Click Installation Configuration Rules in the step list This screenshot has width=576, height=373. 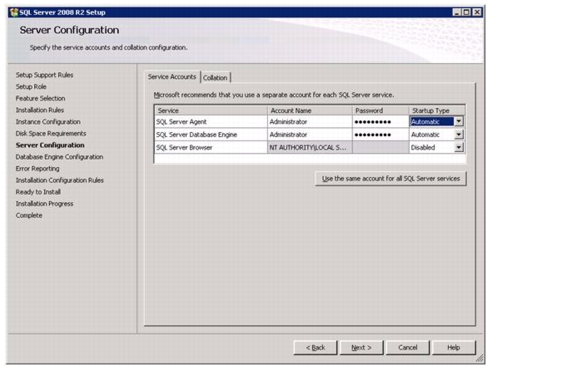(60, 180)
